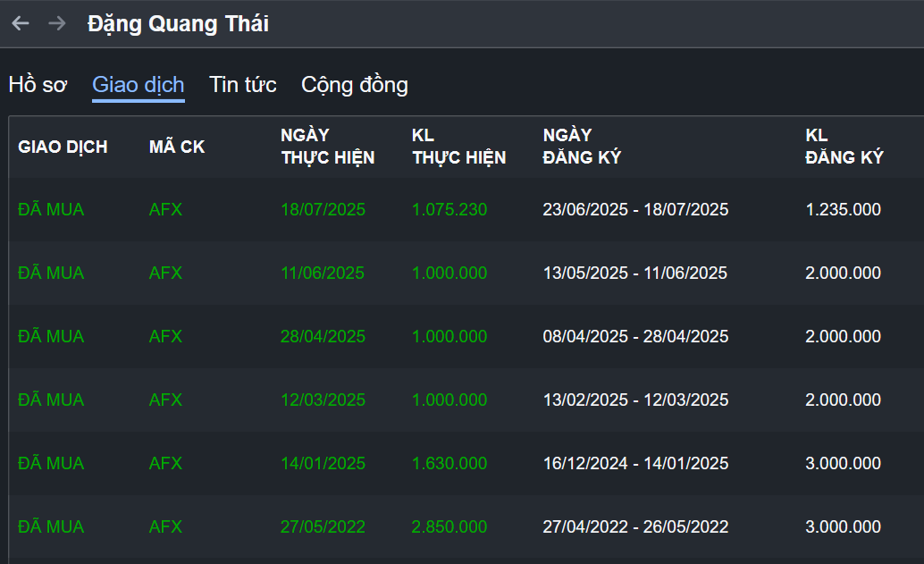924x564 pixels.
Task: Go forward with the right arrow icon
Action: pyautogui.click(x=57, y=23)
